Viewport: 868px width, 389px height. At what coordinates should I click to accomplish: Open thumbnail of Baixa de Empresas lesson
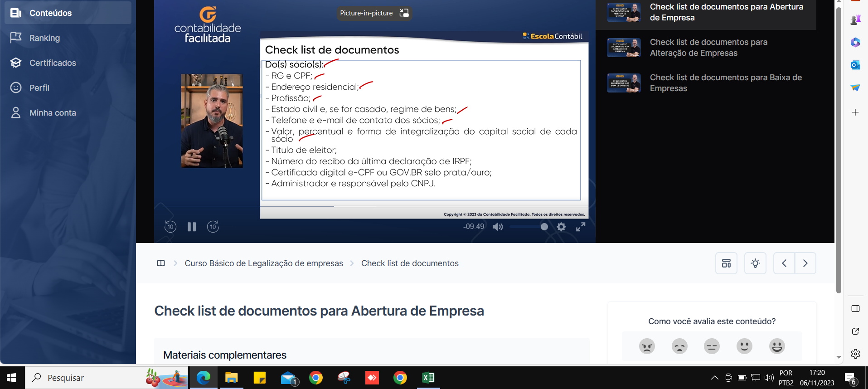624,83
